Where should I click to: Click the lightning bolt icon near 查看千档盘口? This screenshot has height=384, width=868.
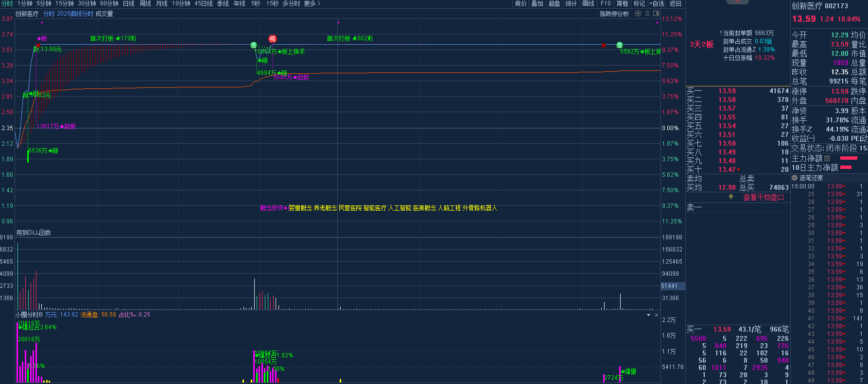coord(731,197)
